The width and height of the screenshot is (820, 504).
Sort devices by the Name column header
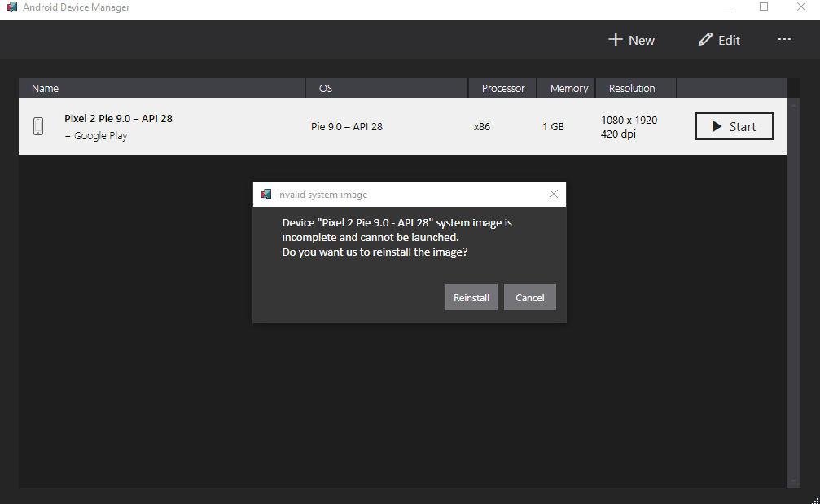(x=45, y=88)
